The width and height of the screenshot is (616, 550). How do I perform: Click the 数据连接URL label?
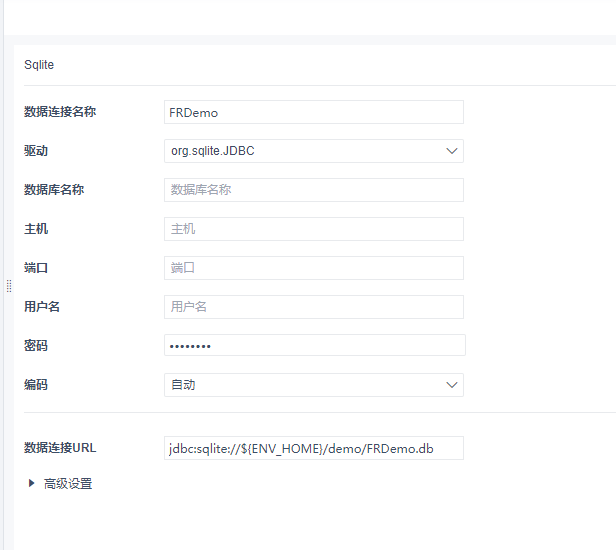(x=60, y=447)
